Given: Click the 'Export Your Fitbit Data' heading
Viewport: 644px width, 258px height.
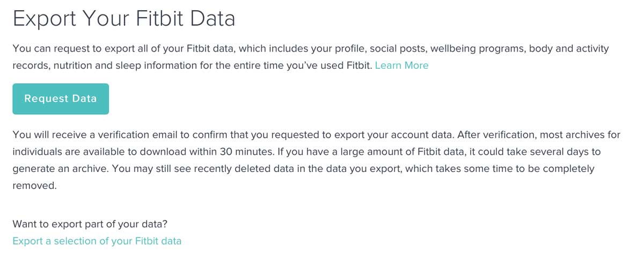Looking at the screenshot, I should tap(124, 19).
